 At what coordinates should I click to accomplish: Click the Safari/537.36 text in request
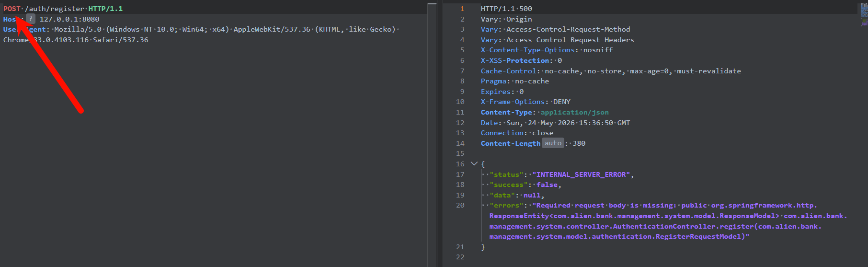[x=121, y=40]
